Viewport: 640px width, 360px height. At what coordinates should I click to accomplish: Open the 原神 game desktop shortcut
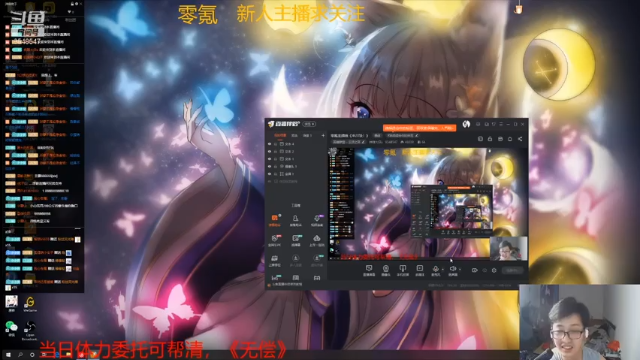click(x=11, y=303)
